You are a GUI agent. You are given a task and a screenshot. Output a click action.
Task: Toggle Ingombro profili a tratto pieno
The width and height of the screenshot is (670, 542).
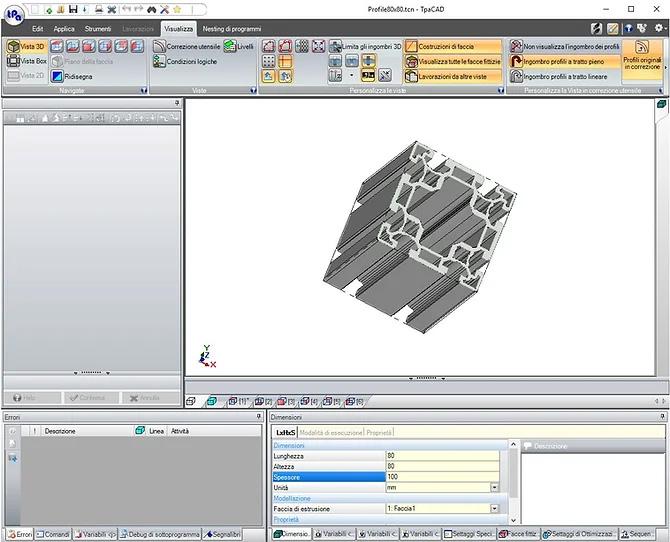[x=564, y=62]
